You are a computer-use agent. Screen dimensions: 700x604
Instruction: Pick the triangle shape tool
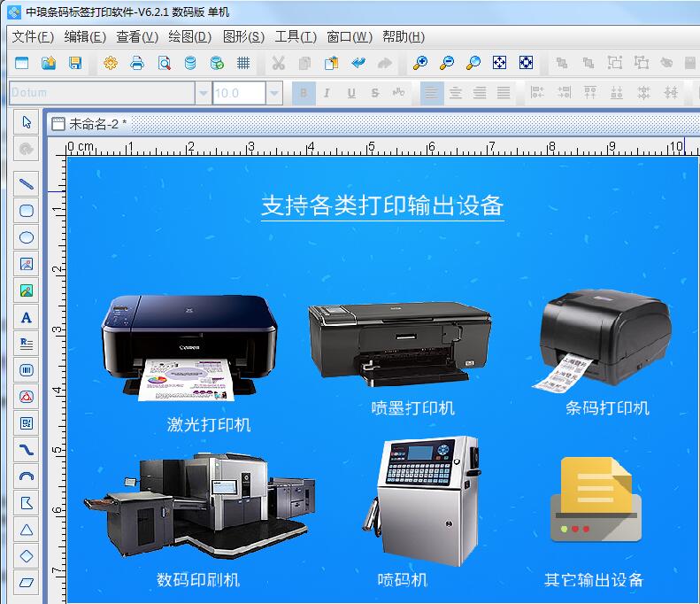[x=27, y=530]
